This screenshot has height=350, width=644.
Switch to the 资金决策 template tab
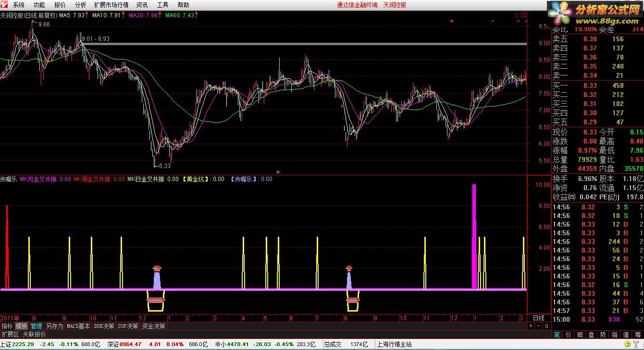[x=153, y=326]
